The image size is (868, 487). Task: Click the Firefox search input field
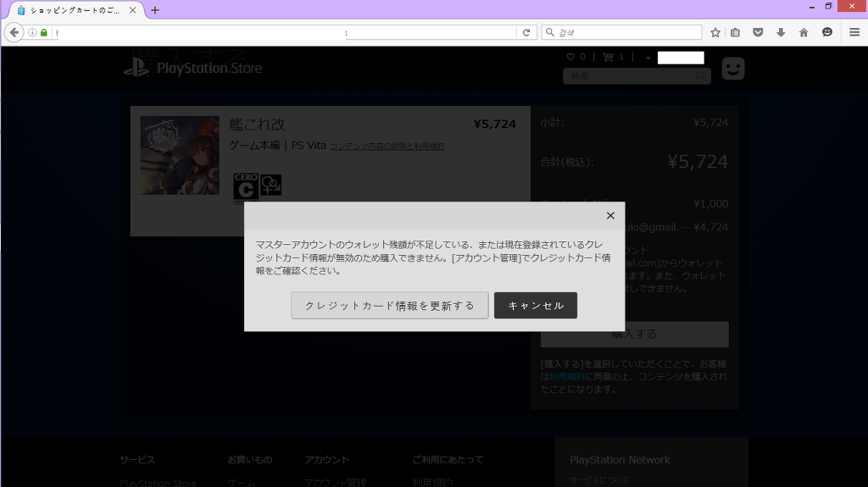(621, 33)
